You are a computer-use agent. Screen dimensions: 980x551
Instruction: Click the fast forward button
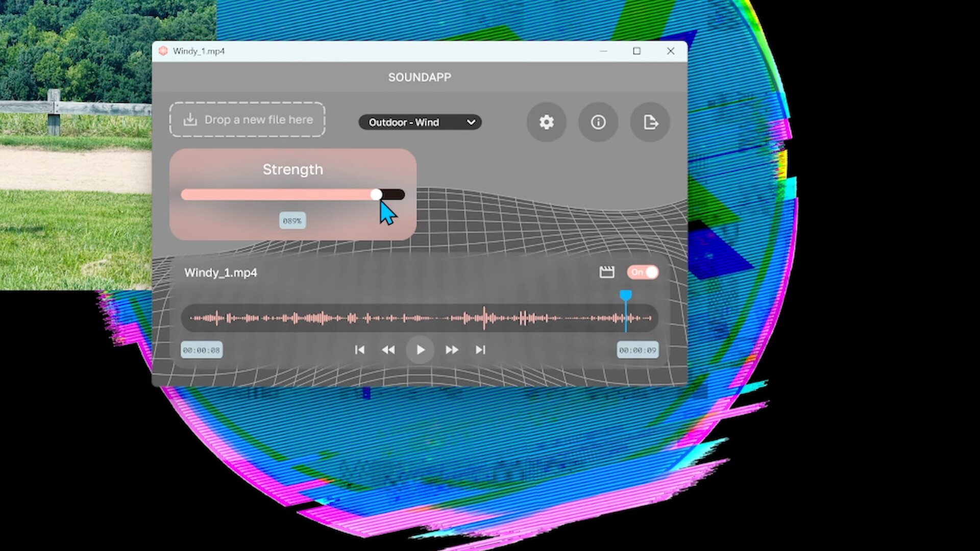tap(452, 350)
